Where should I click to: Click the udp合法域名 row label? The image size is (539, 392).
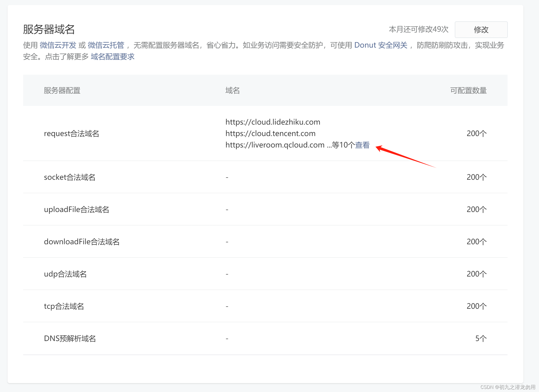65,274
